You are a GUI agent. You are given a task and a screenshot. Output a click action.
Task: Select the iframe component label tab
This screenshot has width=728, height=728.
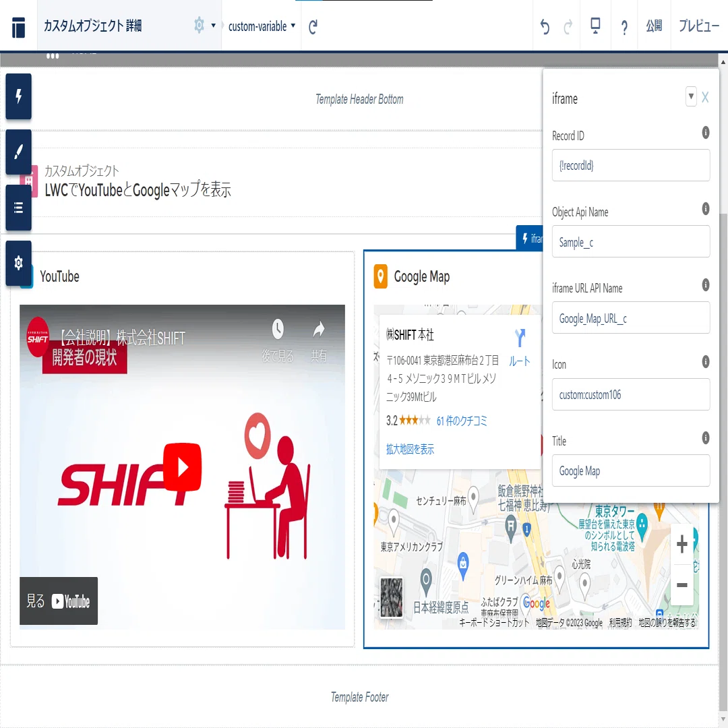point(530,238)
